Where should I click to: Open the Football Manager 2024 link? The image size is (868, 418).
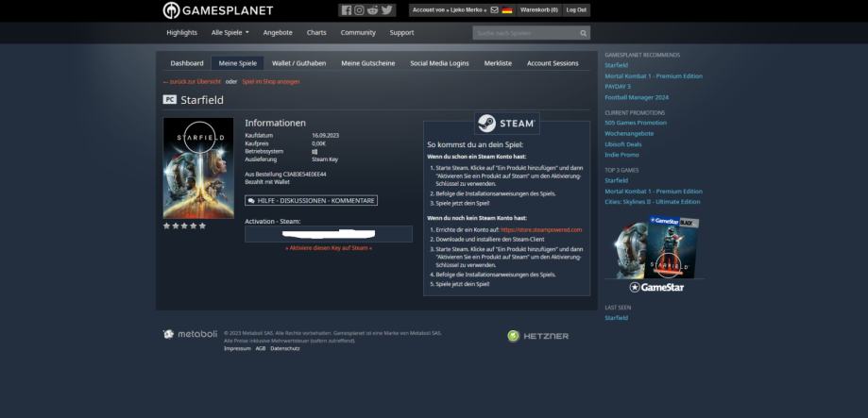[x=637, y=97]
